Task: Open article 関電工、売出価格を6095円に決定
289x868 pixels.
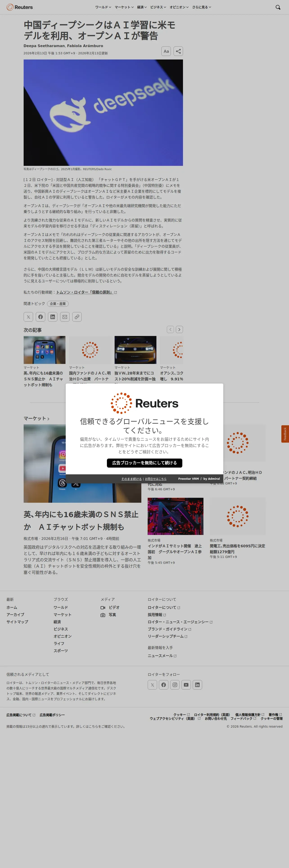Action: tap(237, 549)
